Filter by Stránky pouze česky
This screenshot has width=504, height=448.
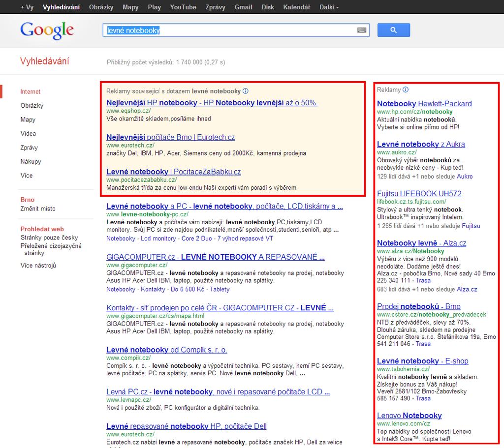(x=49, y=238)
